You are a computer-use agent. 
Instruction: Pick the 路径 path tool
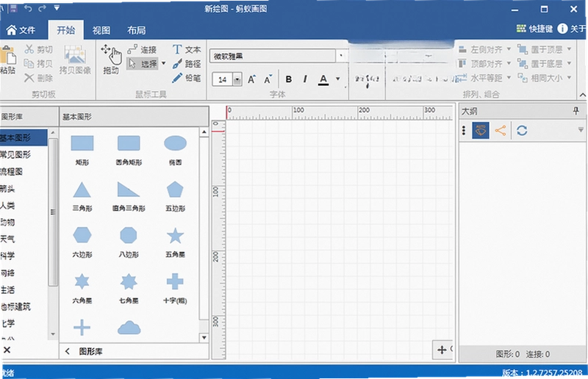(187, 64)
